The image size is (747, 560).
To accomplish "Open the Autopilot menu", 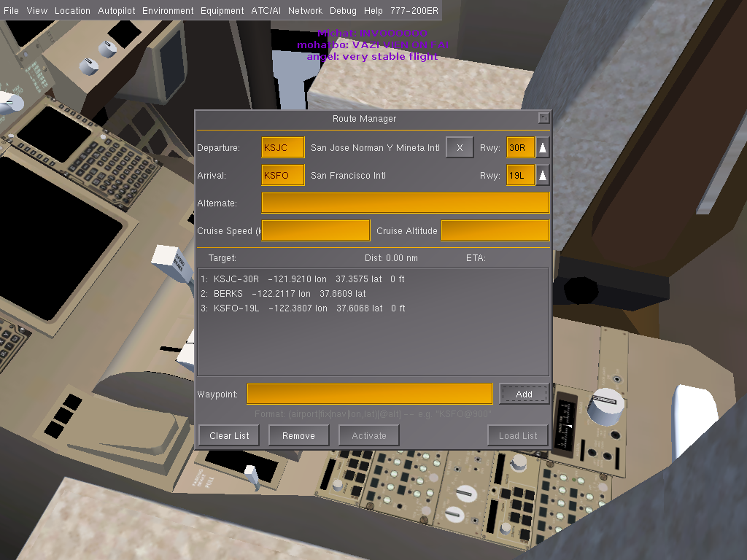I will tap(117, 11).
